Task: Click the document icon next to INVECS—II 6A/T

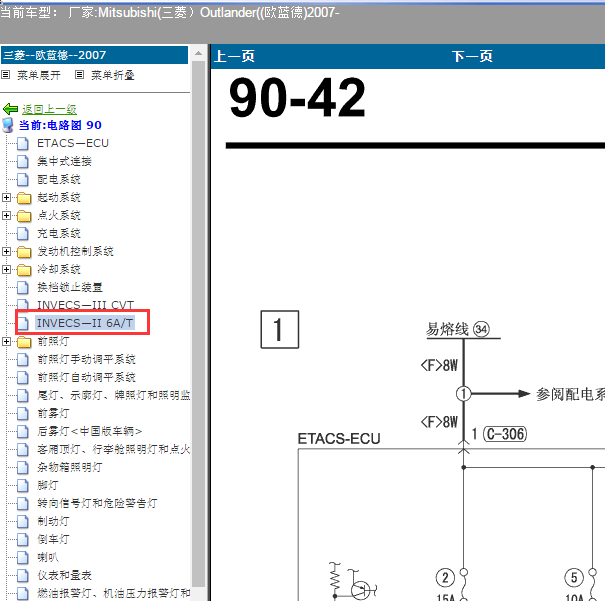Action: coord(23,323)
